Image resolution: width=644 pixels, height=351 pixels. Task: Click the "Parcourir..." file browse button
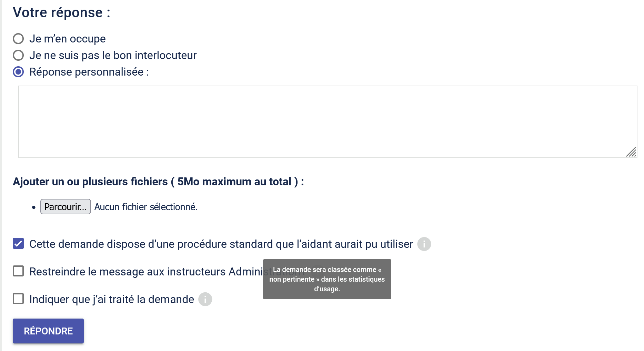[x=66, y=207]
